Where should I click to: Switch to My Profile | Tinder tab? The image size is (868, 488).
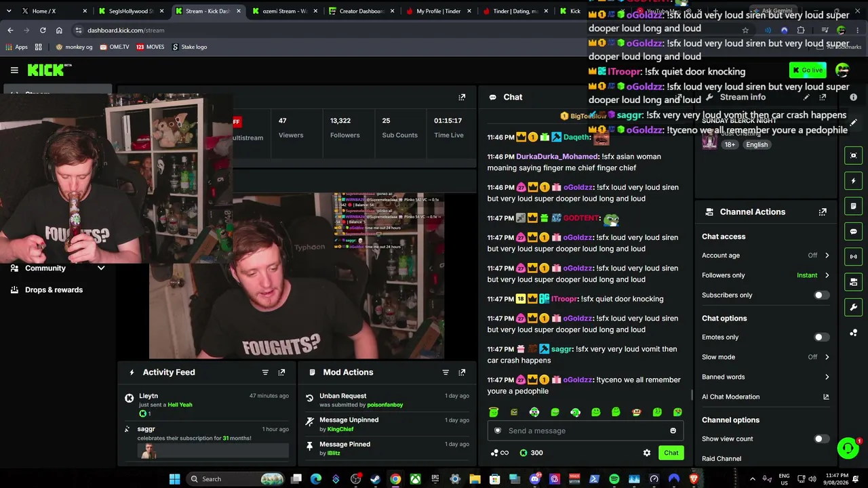438,11
